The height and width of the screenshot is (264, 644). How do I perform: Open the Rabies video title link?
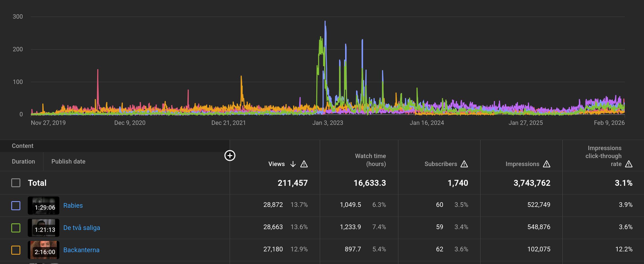pyautogui.click(x=73, y=206)
